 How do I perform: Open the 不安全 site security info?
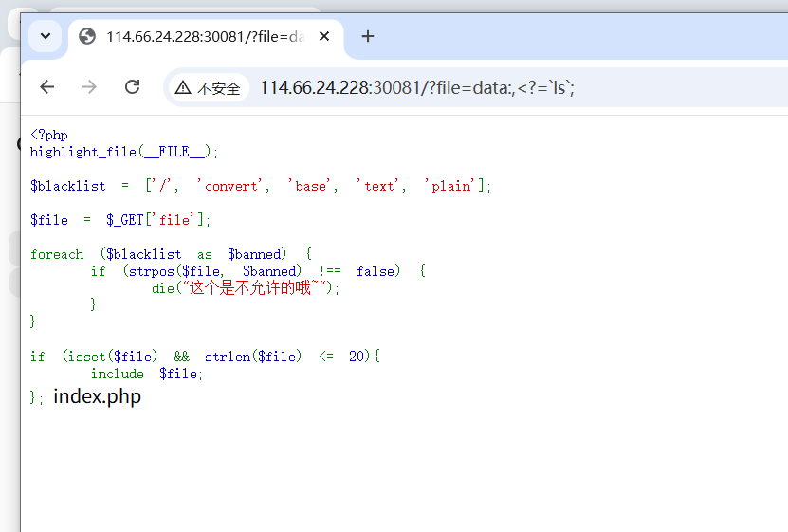click(x=208, y=88)
